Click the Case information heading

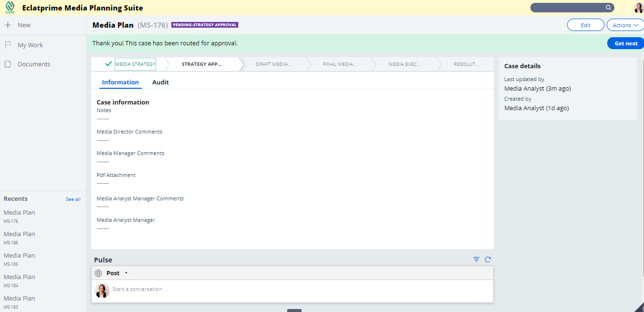(123, 102)
